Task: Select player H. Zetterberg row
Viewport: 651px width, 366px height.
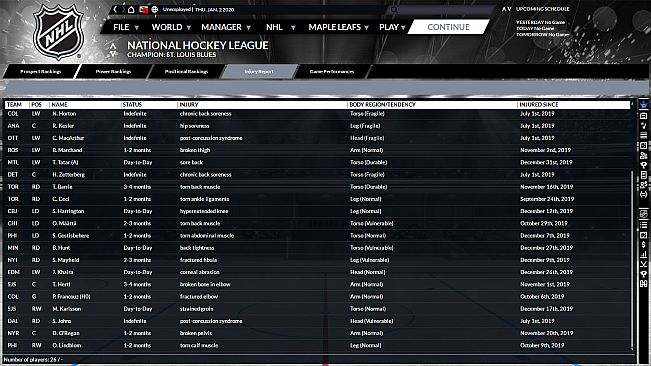Action: 318,175
